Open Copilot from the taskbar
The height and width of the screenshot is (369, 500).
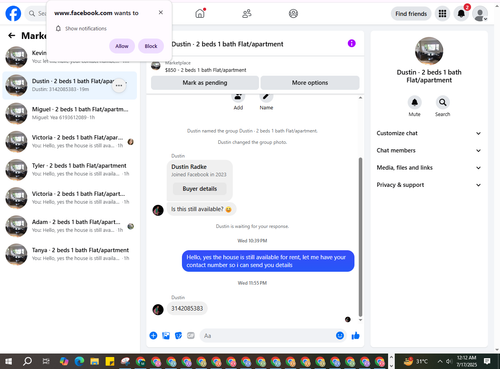coord(64,361)
